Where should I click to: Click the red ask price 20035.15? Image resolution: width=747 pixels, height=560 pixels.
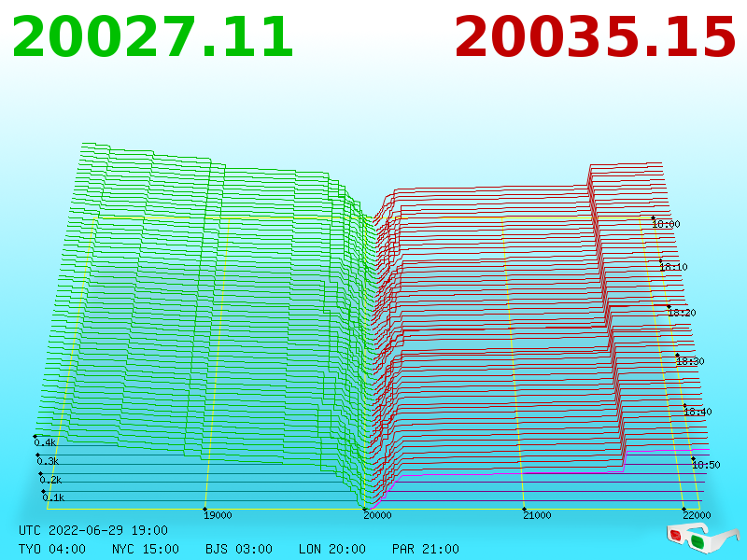(595, 37)
